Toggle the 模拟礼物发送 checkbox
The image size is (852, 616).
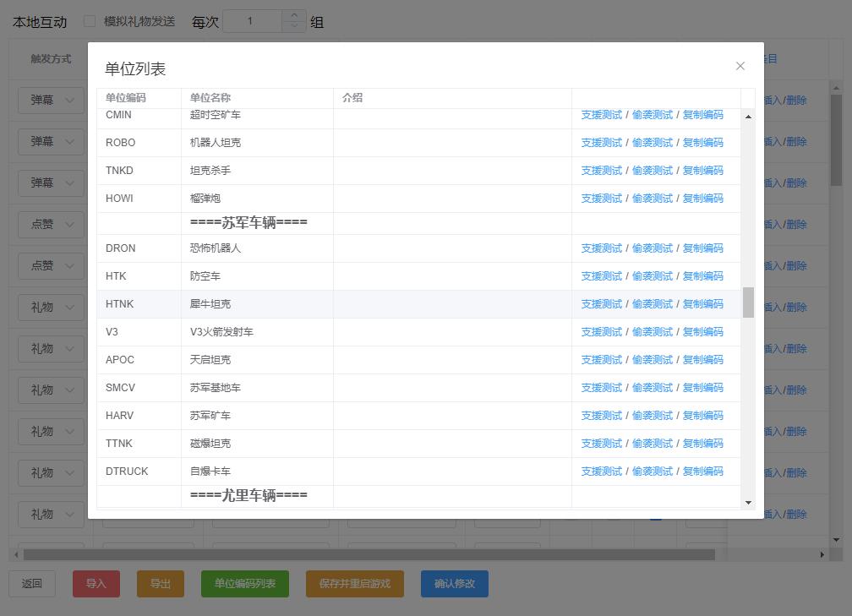[x=90, y=21]
